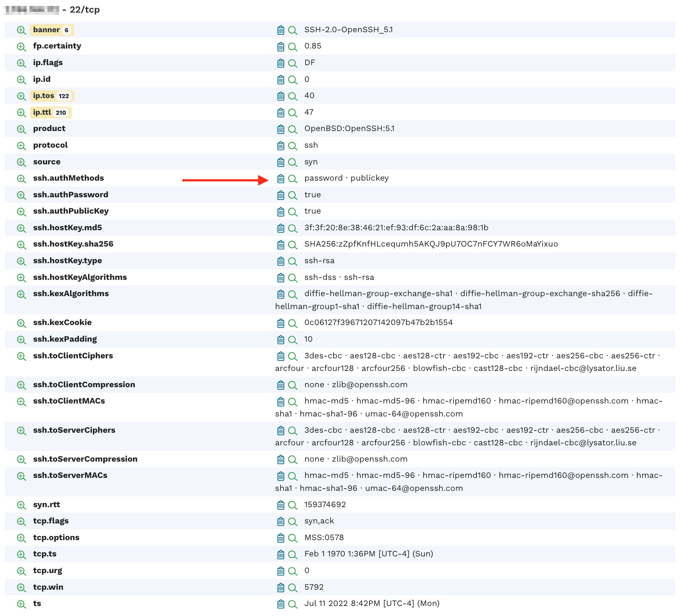
Task: Search the product OpenBSD:OpenSSH:5.1 value
Action: pos(292,129)
